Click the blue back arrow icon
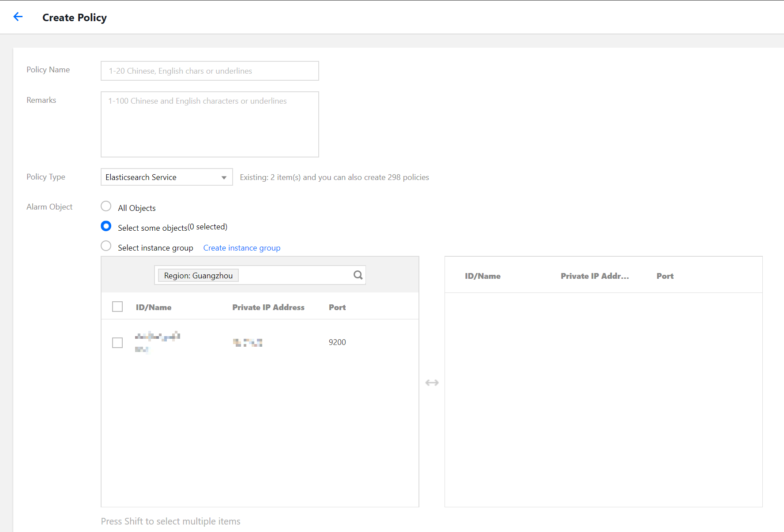784x532 pixels. 18,17
